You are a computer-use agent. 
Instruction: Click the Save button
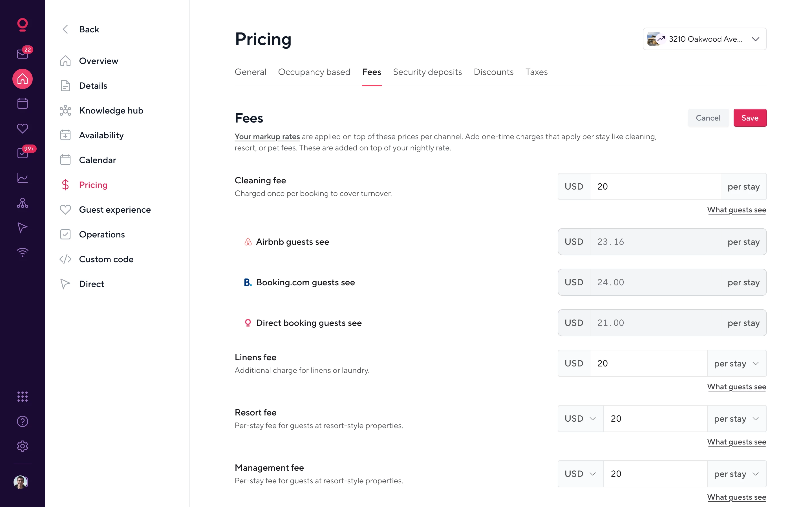750,118
